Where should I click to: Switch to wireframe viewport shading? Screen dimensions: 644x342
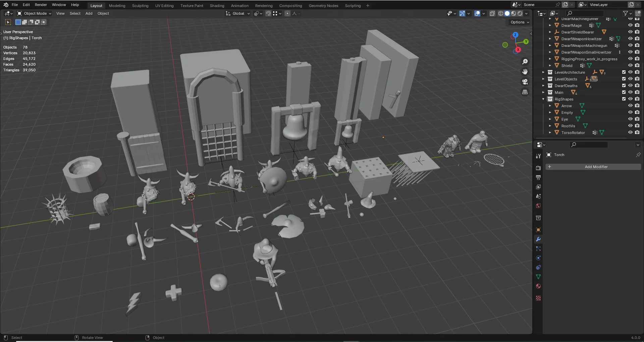(501, 13)
